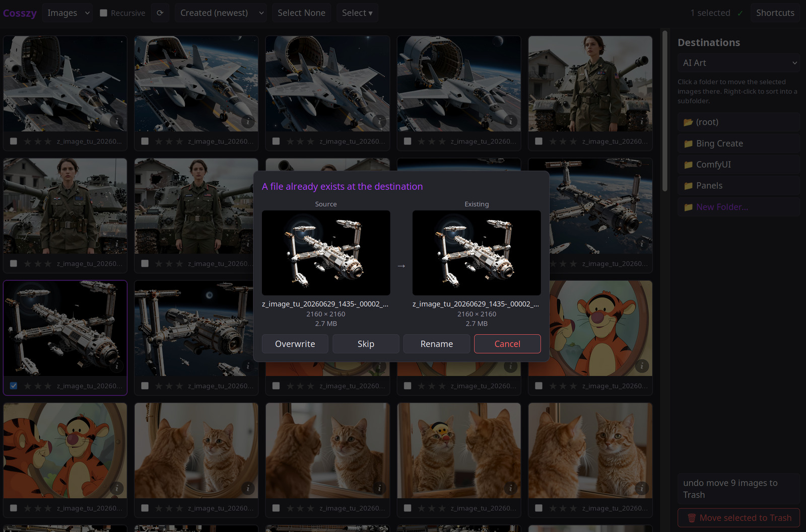Click the ComfyUI folder icon
Image resolution: width=806 pixels, height=532 pixels.
688,165
